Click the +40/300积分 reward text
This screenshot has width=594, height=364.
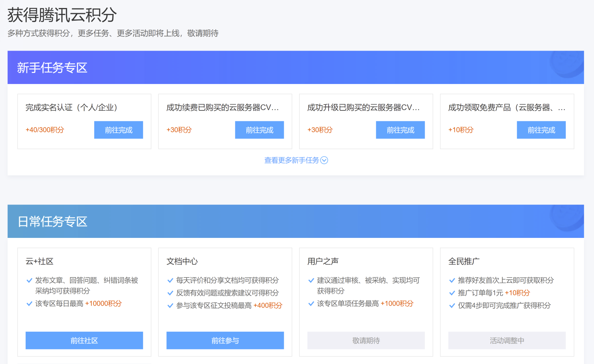(45, 130)
